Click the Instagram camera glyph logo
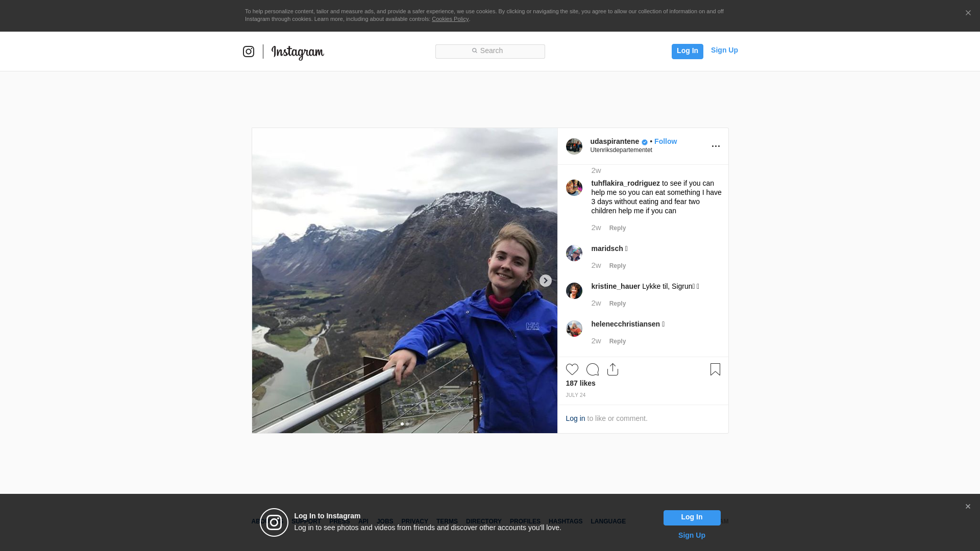This screenshot has height=551, width=980. click(249, 52)
